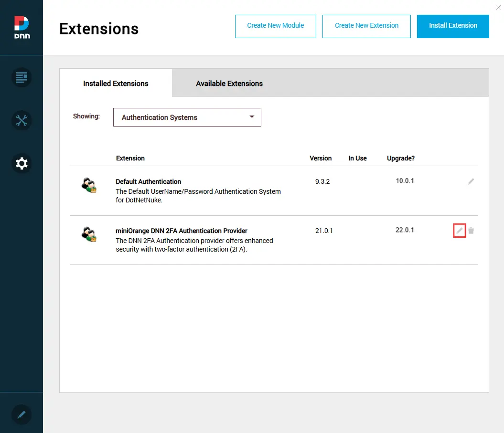Click the Default UserName/Password description text

[198, 196]
